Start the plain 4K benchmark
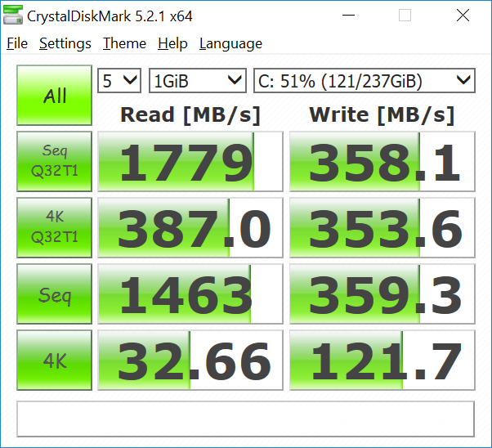 54,360
